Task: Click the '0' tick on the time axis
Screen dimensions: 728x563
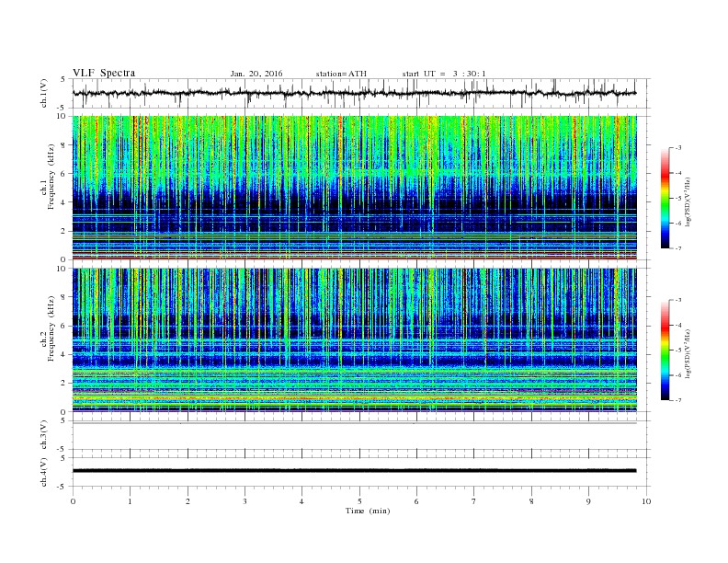Action: [73, 501]
